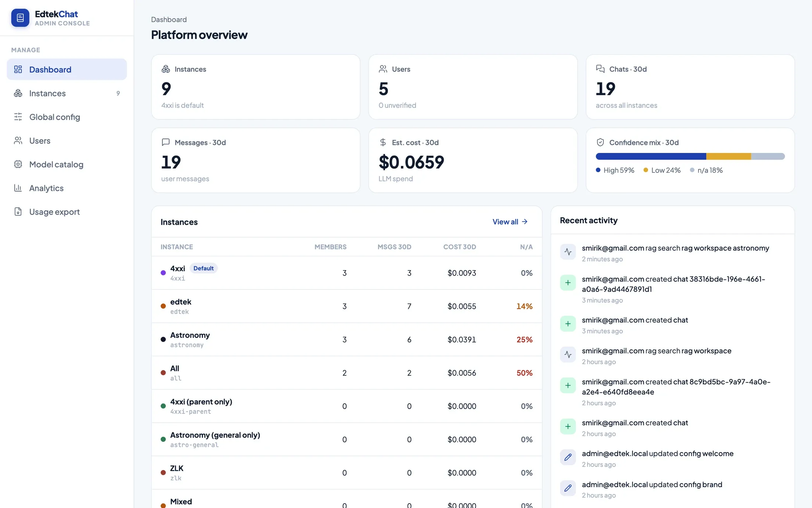Click the $0.0093 cost for 4xxi

tap(462, 273)
